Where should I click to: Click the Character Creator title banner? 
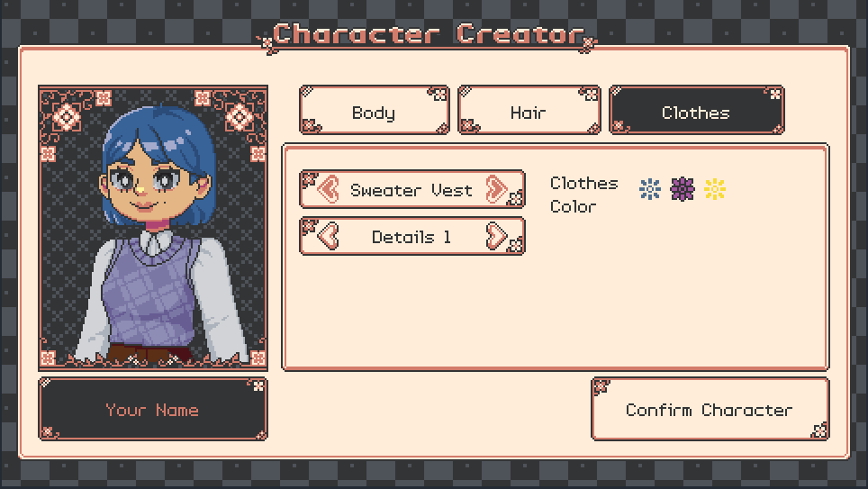[x=428, y=34]
